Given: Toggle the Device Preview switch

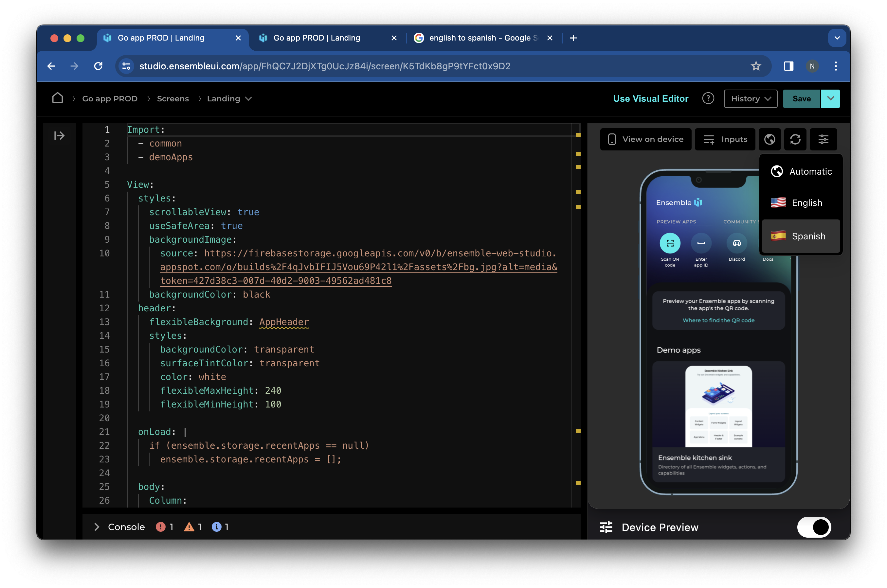Looking at the screenshot, I should tap(814, 527).
